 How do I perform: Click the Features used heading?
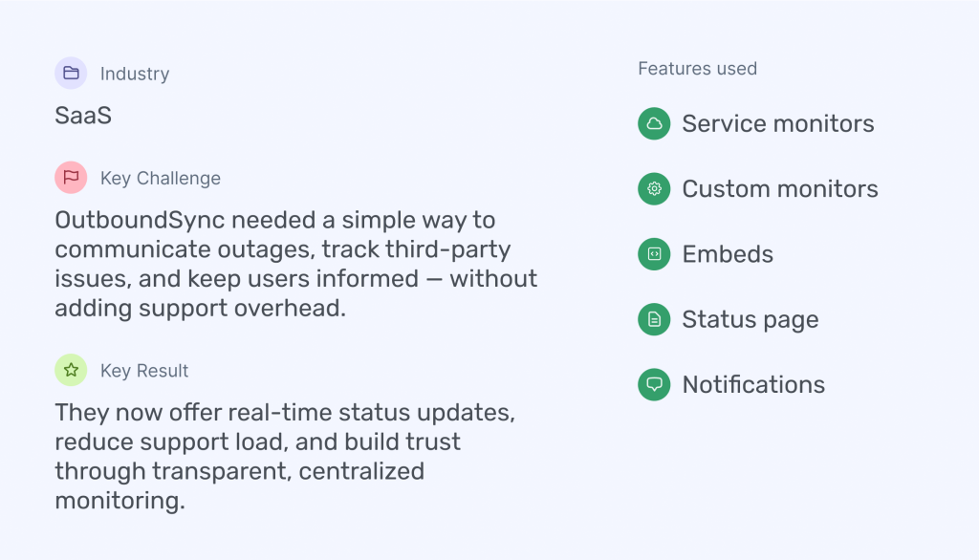pos(697,69)
